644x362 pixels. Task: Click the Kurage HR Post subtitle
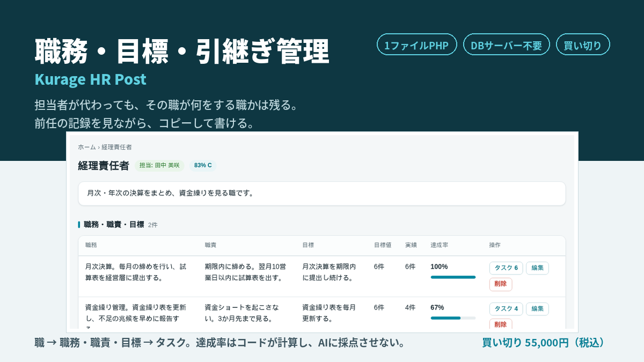pyautogui.click(x=90, y=79)
